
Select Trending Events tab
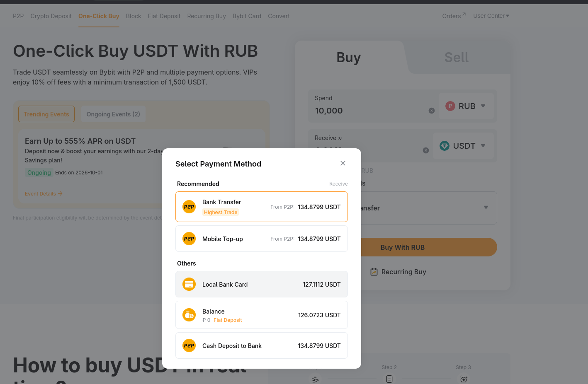(x=46, y=114)
